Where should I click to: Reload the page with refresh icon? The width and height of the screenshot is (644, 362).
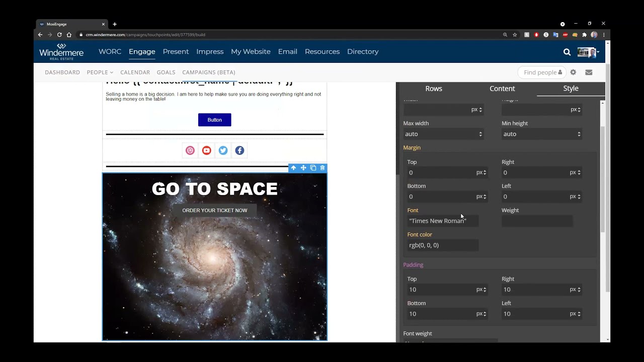[x=59, y=35]
